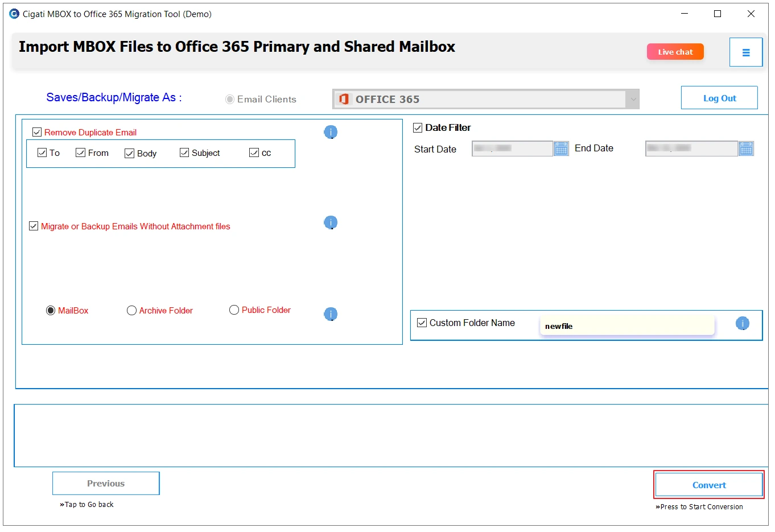Select the Email Clients radio button
The height and width of the screenshot is (532, 775).
[230, 99]
